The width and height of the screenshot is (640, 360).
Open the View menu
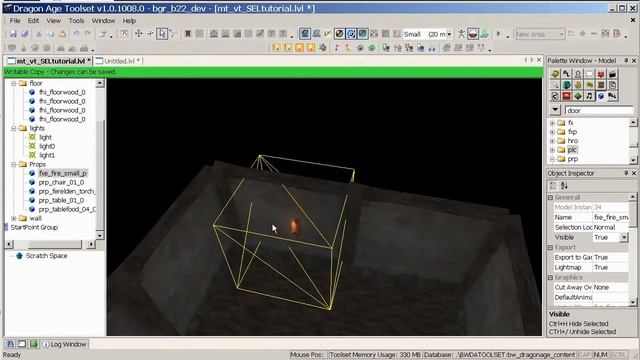(53, 20)
